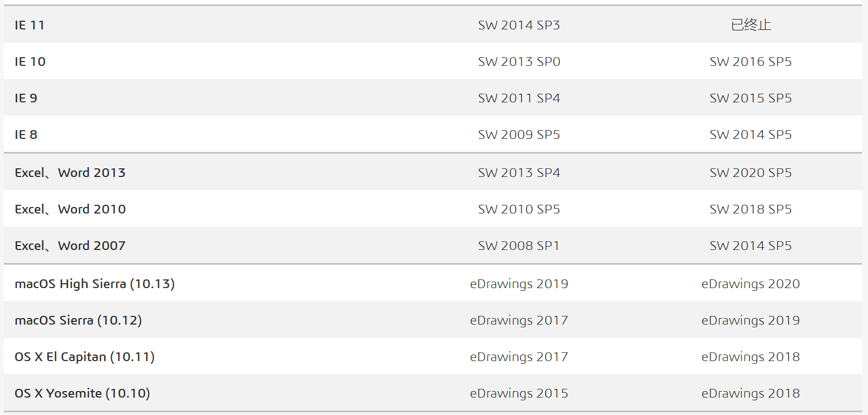Click the SW 2018 SP5 cell

[x=750, y=209]
